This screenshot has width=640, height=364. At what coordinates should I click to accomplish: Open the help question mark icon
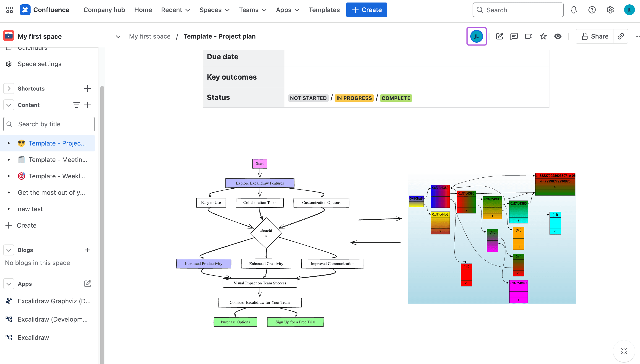point(592,10)
